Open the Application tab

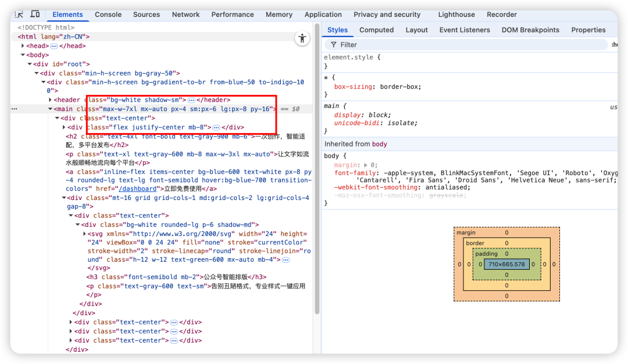click(323, 15)
